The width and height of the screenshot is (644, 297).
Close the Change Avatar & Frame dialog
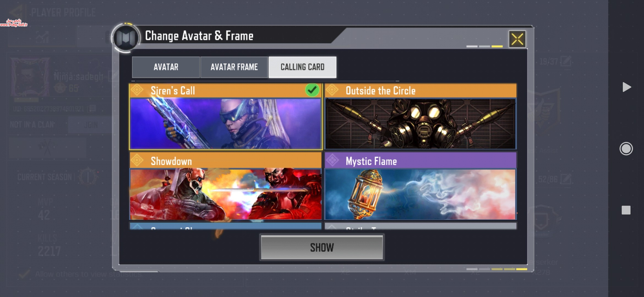tap(517, 39)
